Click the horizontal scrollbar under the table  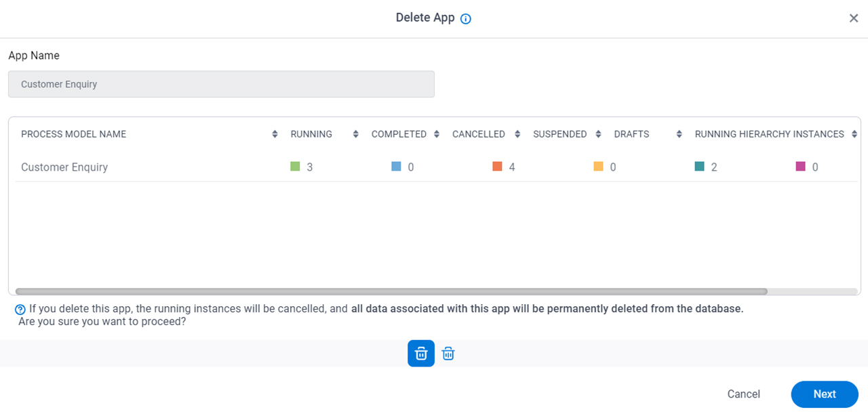click(391, 291)
